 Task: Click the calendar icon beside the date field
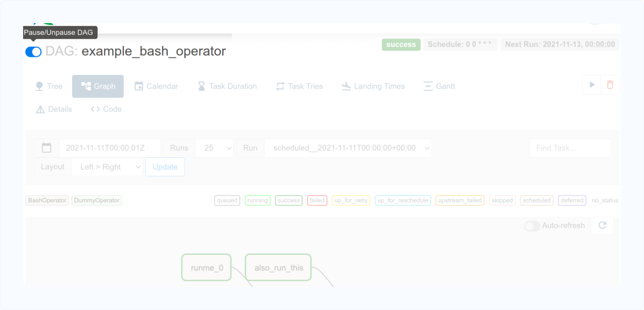(x=47, y=148)
